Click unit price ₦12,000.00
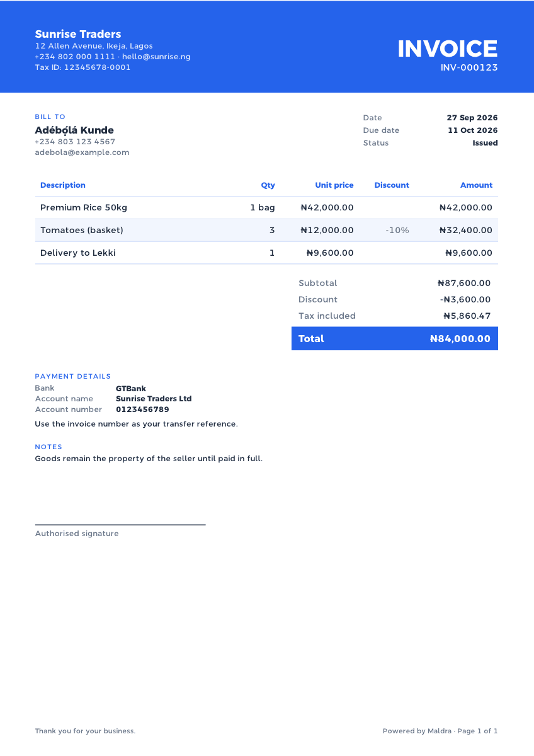Screen dimensions: 534x756 click(x=327, y=230)
